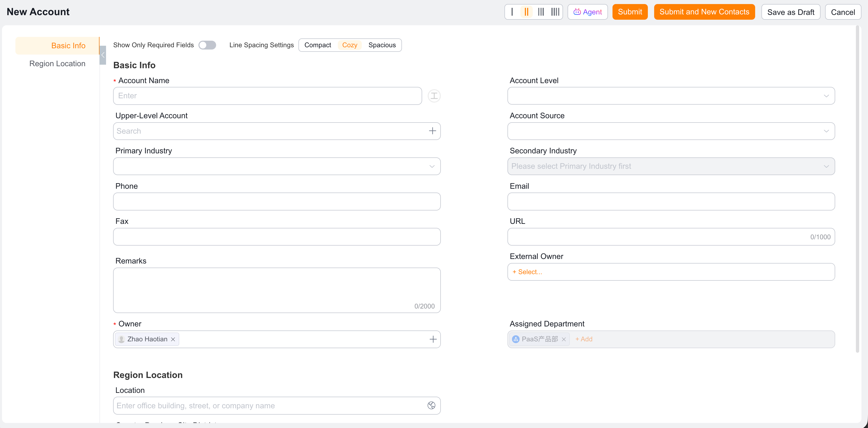Screen dimensions: 868x428
Task: Click Save as Draft
Action: (790, 12)
